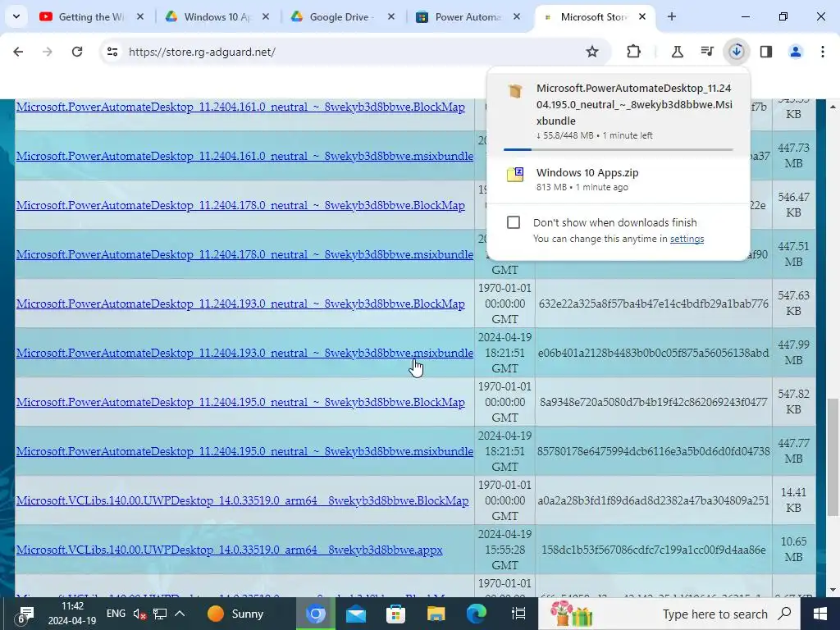Open Microsoft Store from taskbar
The height and width of the screenshot is (630, 840).
pyautogui.click(x=396, y=614)
